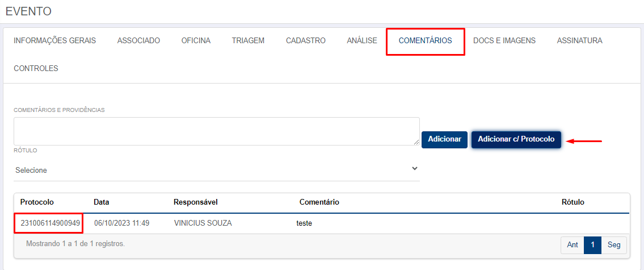Sort by the Data column header

click(x=101, y=202)
